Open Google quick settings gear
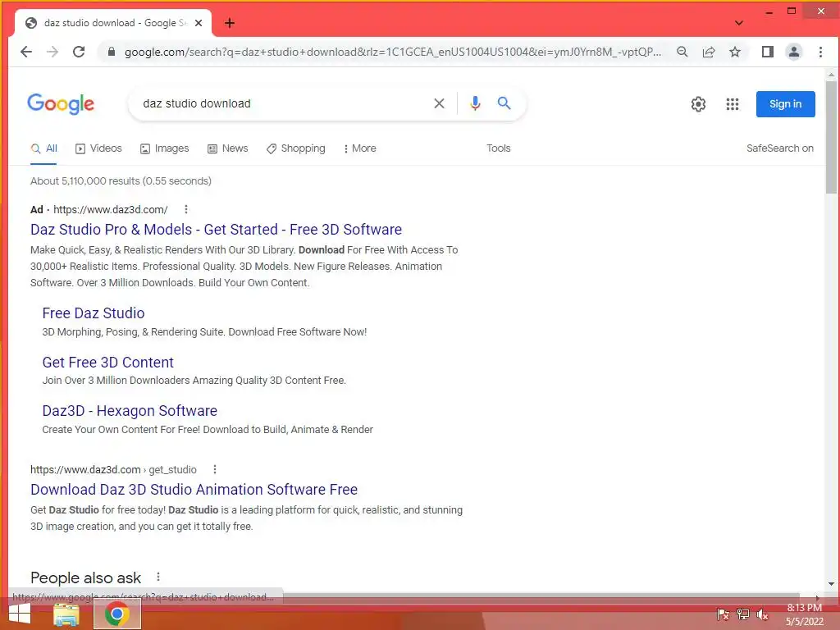Screen dimensions: 840x630 [x=698, y=104]
